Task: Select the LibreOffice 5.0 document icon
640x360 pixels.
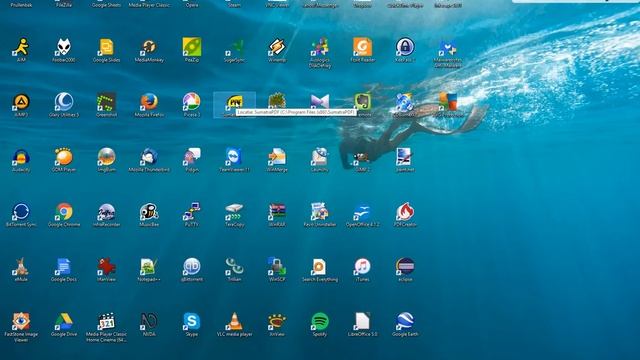Action: point(362,322)
